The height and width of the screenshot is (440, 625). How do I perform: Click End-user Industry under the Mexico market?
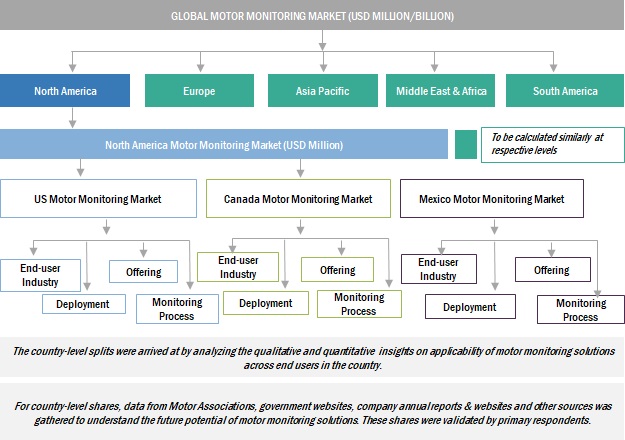pos(437,269)
